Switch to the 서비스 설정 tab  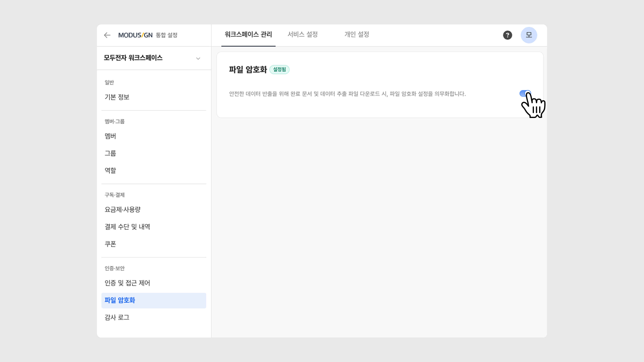303,35
